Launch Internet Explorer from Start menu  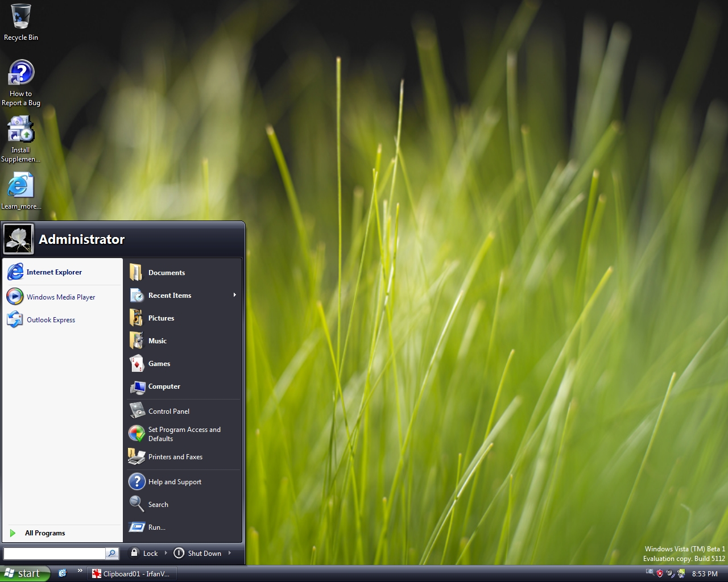pos(63,272)
